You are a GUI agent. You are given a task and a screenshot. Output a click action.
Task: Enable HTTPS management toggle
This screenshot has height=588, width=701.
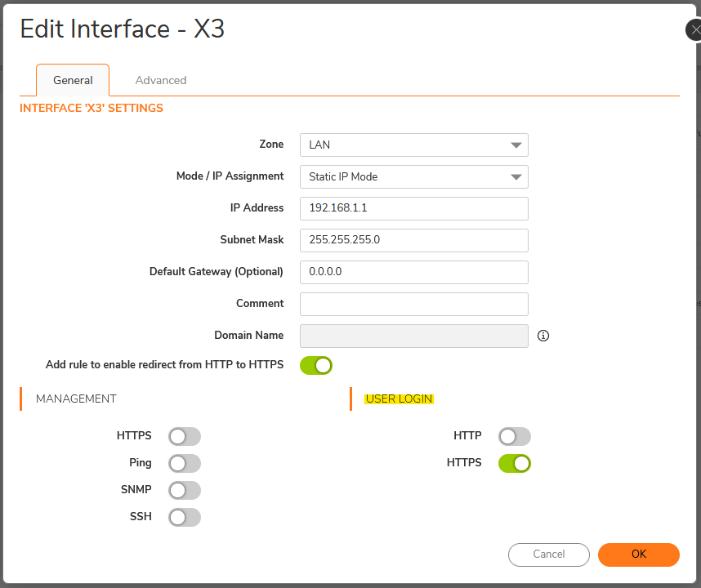[x=184, y=437]
